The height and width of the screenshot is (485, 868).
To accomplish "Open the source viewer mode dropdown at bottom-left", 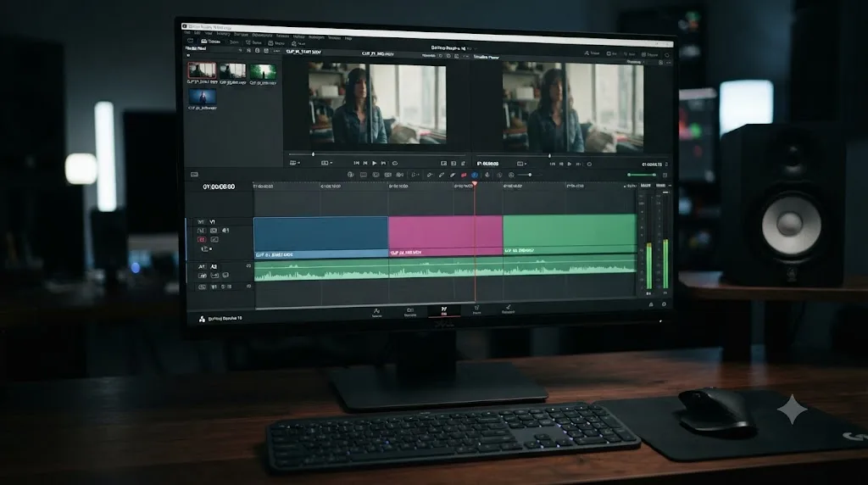I will [294, 163].
